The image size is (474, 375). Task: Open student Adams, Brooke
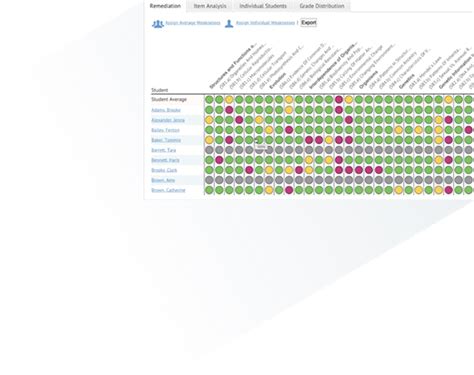click(166, 110)
